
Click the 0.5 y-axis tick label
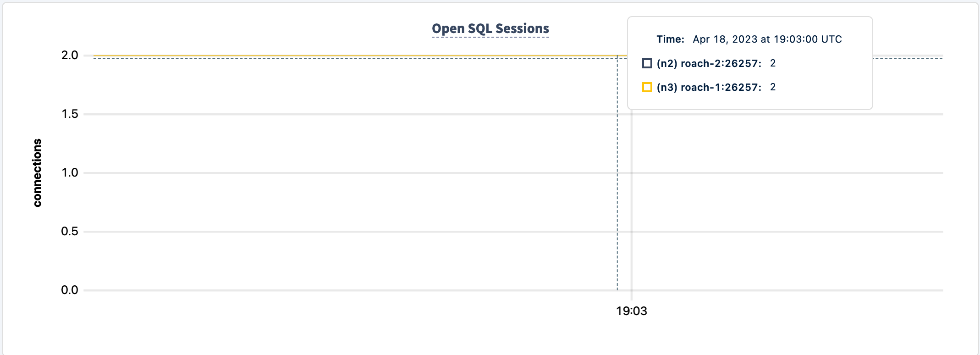(x=70, y=232)
